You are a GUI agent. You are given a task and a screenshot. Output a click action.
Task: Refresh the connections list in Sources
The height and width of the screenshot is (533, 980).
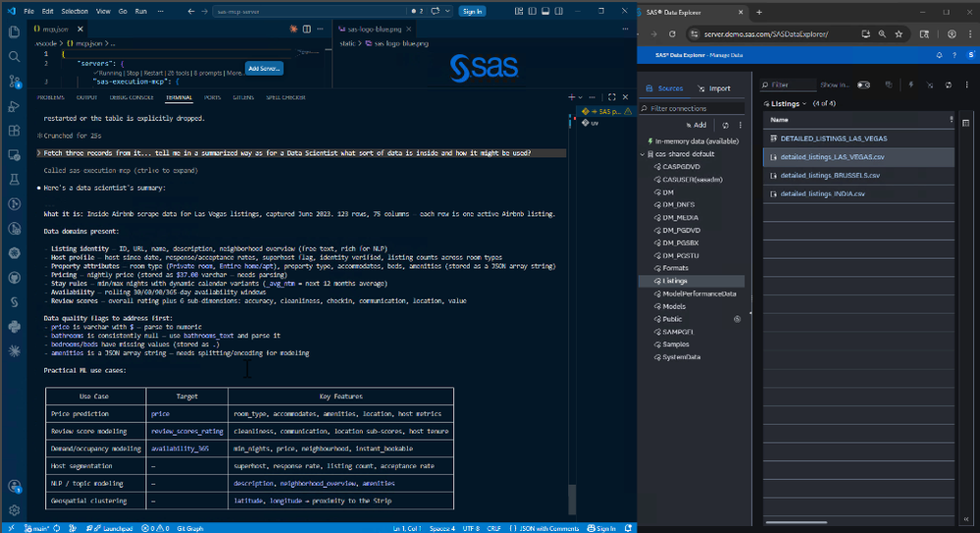tap(725, 125)
